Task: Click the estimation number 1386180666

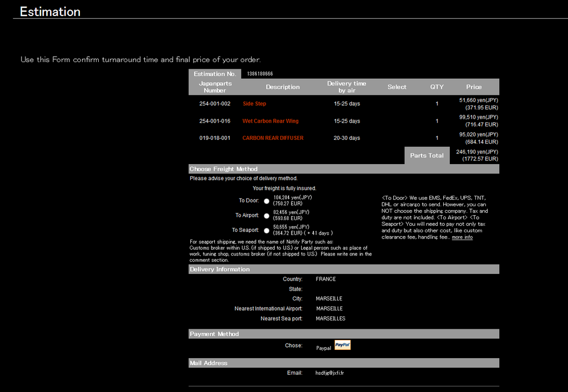Action: 260,74
